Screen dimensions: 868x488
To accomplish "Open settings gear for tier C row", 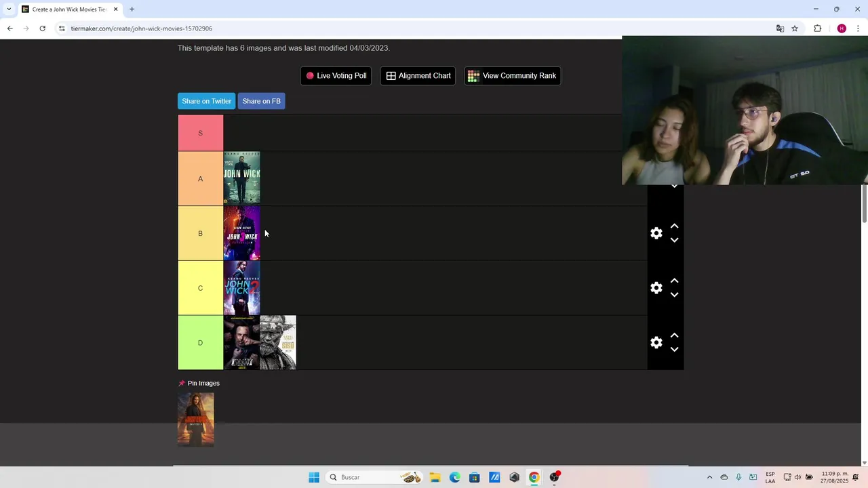I will point(656,288).
